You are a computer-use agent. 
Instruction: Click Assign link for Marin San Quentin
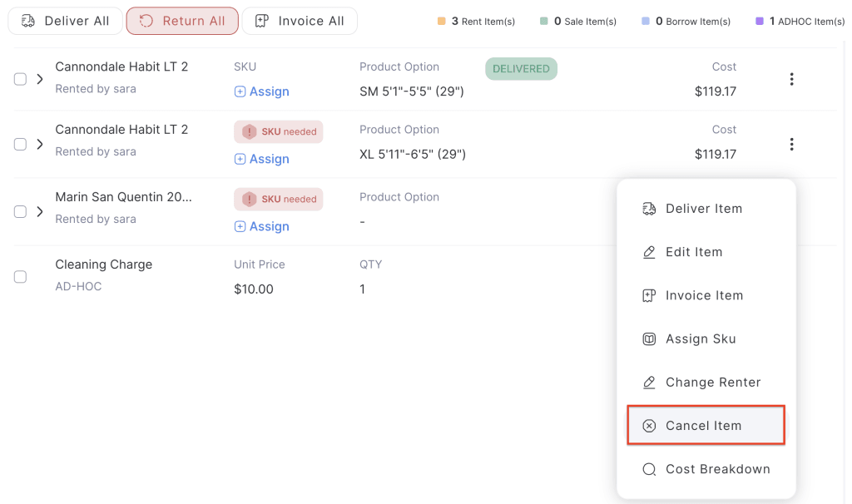click(262, 226)
